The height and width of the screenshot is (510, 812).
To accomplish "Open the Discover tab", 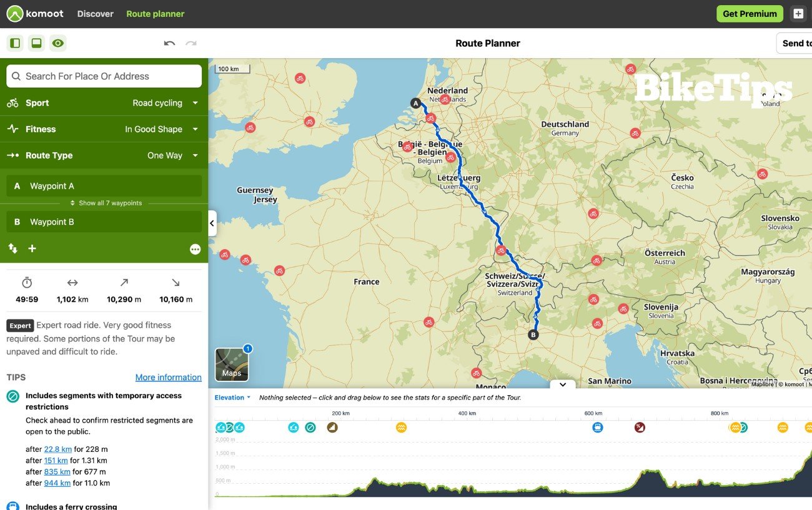I will [96, 14].
